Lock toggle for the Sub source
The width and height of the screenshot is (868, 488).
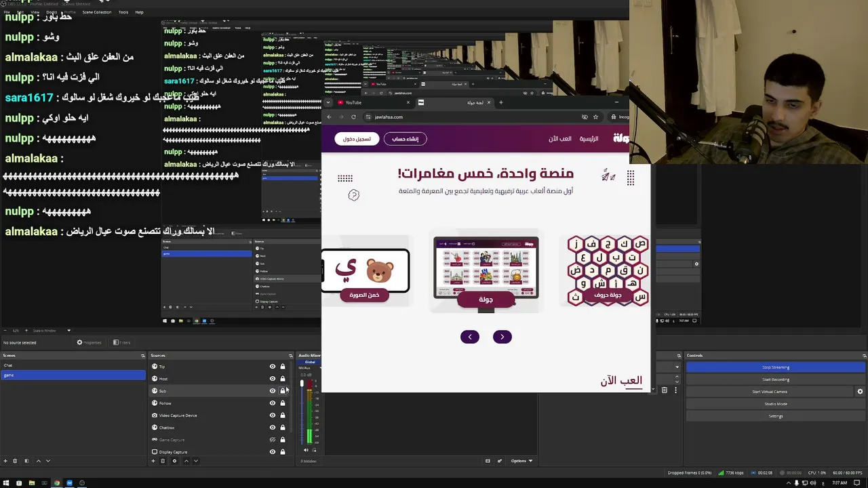click(283, 391)
